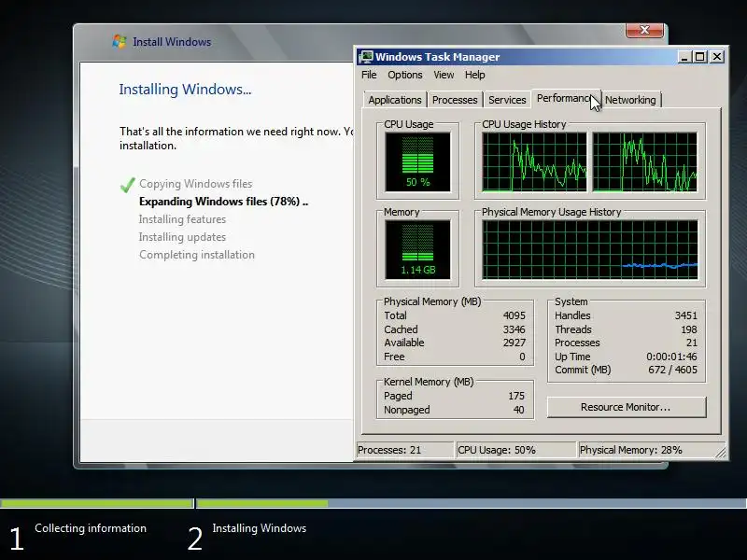Click the 'Installing updates' step text
Image resolution: width=747 pixels, height=560 pixels.
(182, 237)
